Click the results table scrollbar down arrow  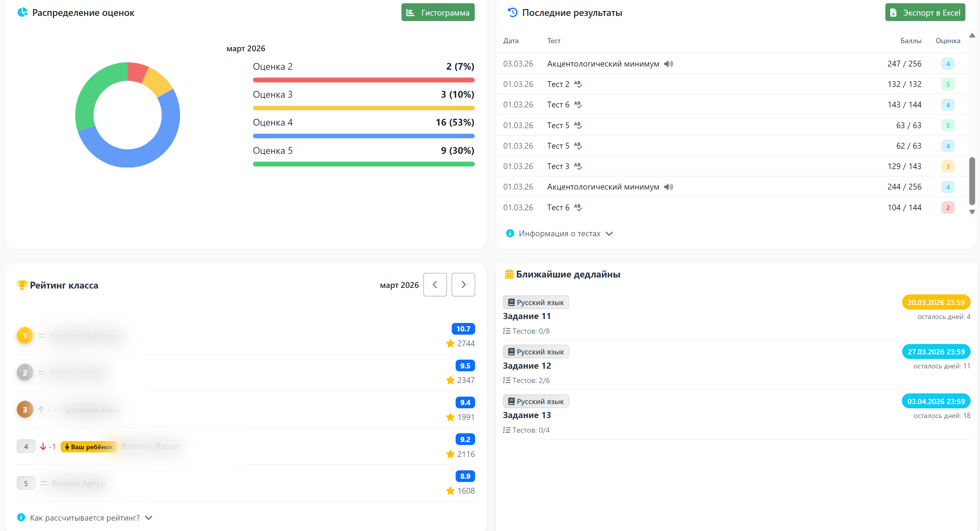coord(972,212)
